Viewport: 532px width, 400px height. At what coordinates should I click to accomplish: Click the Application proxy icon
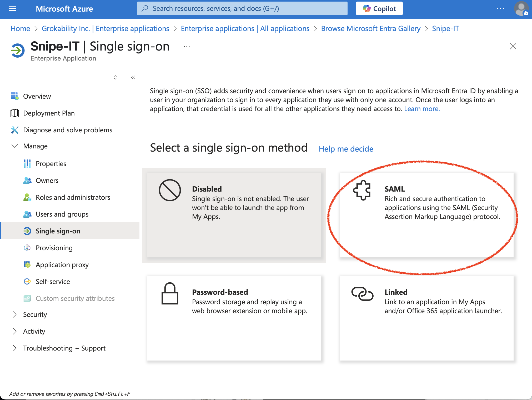pos(27,265)
